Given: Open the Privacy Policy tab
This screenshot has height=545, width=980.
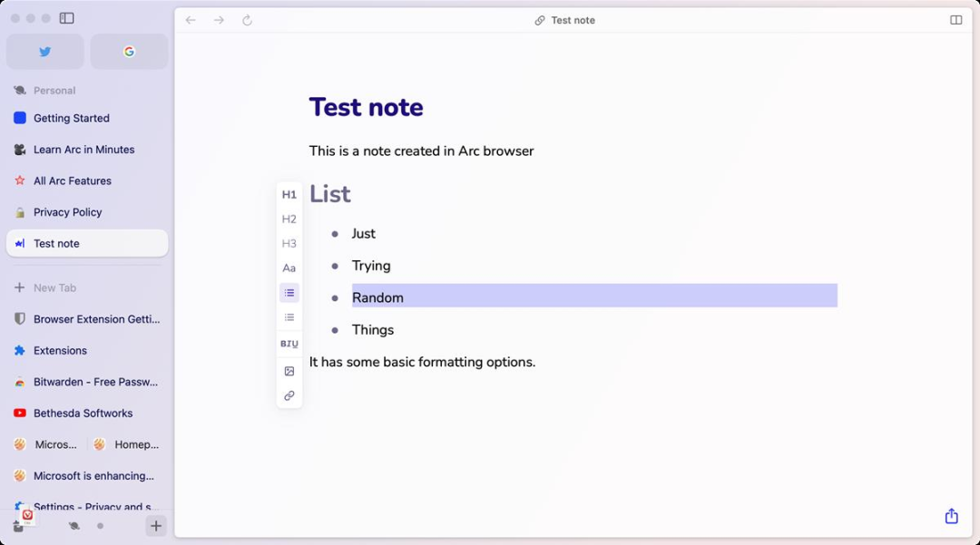Looking at the screenshot, I should point(87,212).
